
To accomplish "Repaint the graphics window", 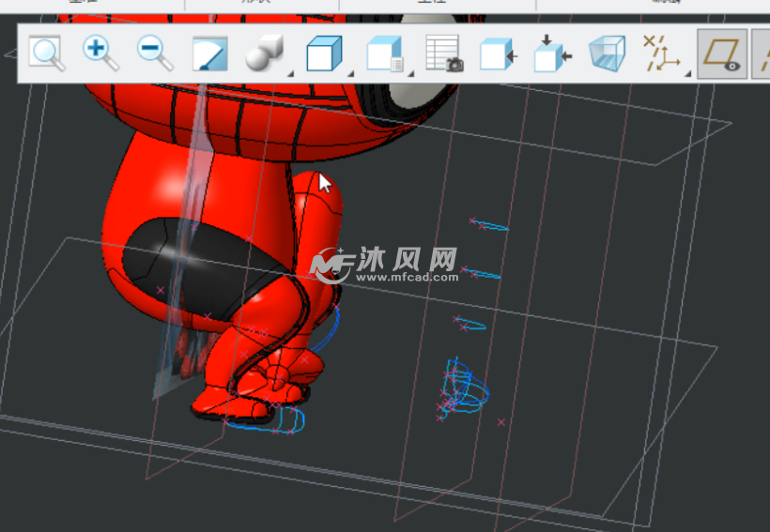I will tap(209, 53).
